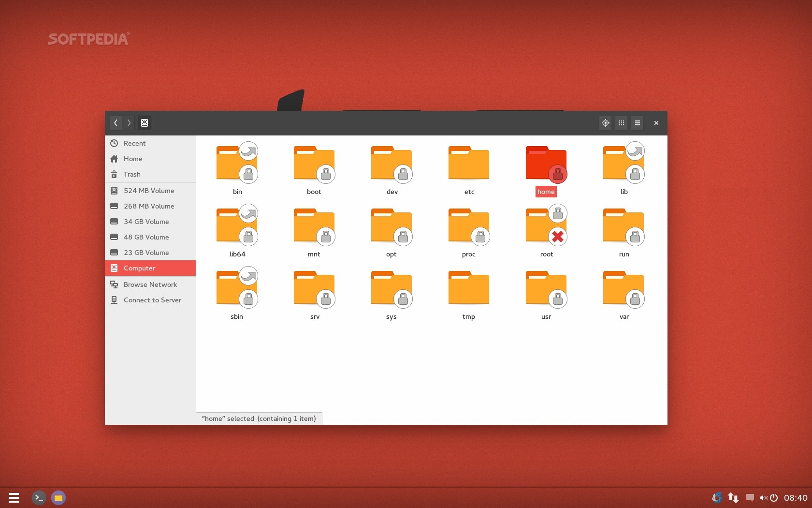Switch to grid view via the dots icon
812x508 pixels.
coord(622,123)
